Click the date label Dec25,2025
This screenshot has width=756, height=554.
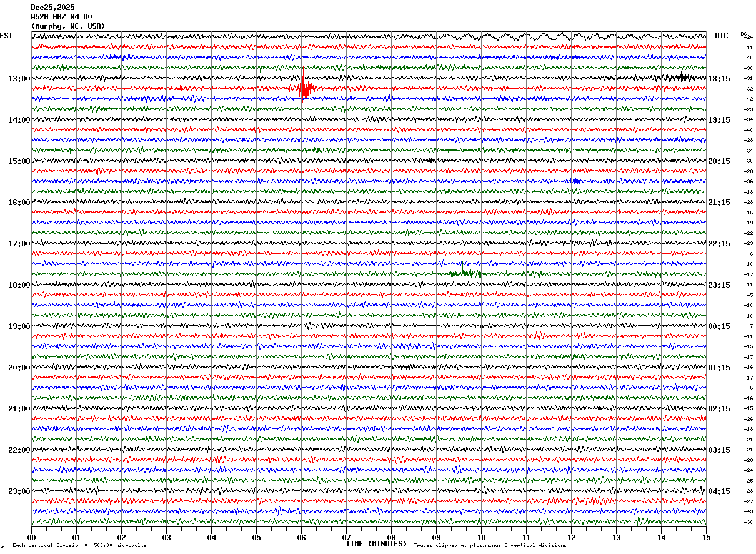(x=52, y=8)
